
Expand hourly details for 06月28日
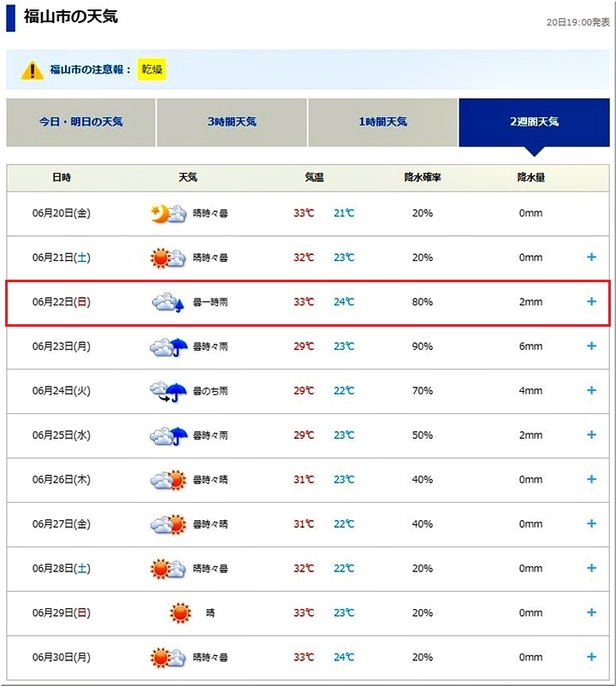click(591, 568)
